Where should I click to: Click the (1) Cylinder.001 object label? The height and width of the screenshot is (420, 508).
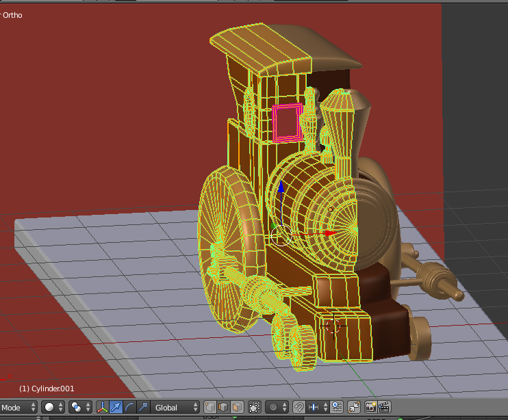pos(47,389)
